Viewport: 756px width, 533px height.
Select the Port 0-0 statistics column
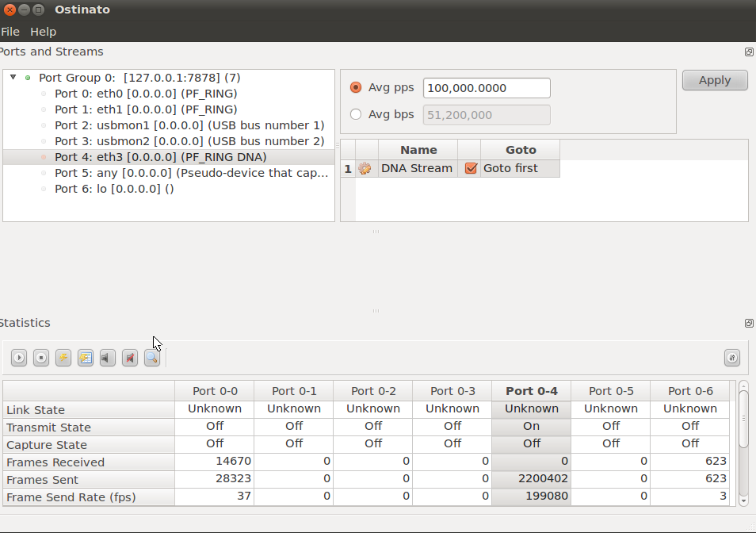pyautogui.click(x=215, y=391)
